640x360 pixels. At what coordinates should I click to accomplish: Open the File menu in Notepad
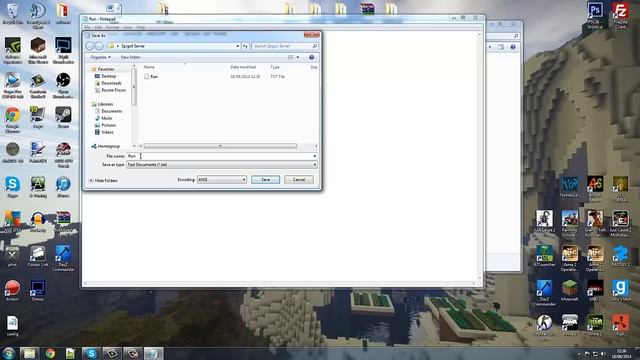87,27
